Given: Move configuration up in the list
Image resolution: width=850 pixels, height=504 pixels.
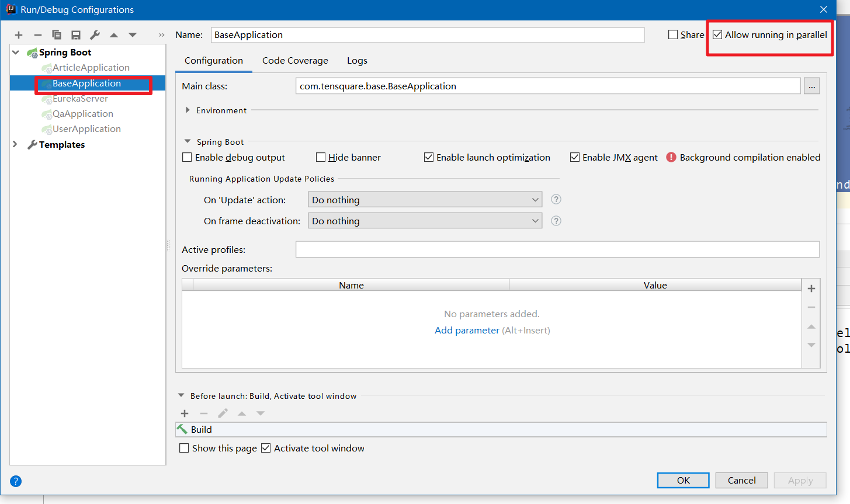Looking at the screenshot, I should (114, 35).
